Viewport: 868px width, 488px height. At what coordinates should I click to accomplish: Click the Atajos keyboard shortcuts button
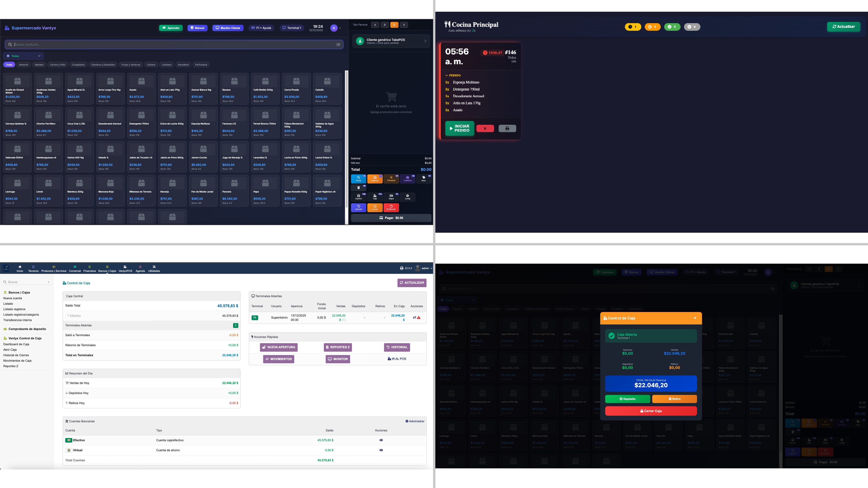pos(391,197)
